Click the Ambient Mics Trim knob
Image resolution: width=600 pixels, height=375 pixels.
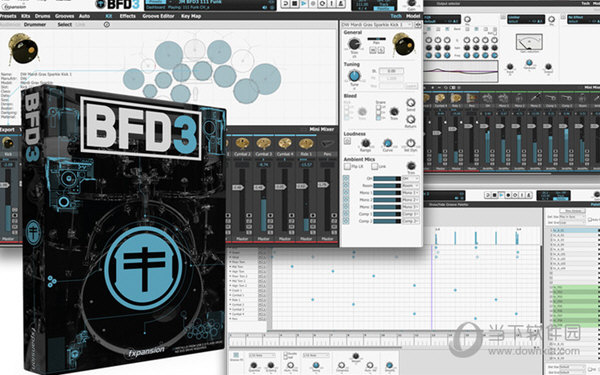pos(411,166)
